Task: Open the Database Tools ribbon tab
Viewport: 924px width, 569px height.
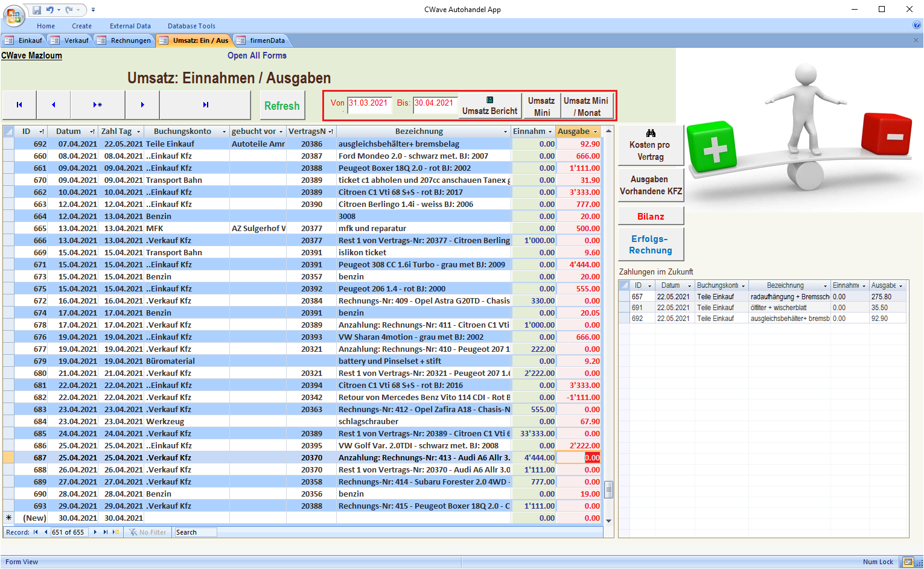Action: 191,26
